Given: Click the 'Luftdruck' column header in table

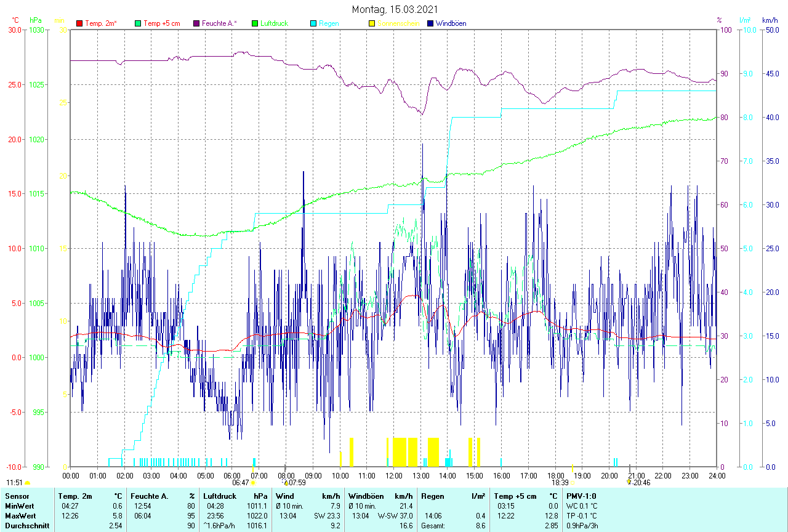Looking at the screenshot, I should [x=219, y=496].
